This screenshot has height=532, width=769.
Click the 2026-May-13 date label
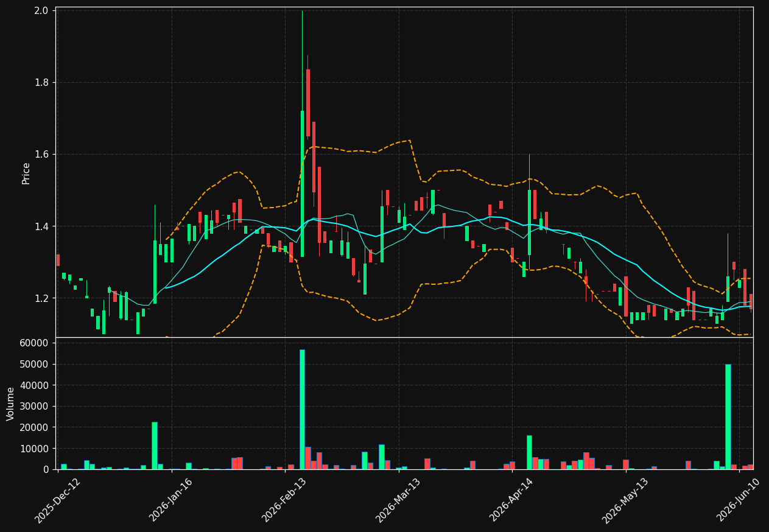click(x=625, y=500)
